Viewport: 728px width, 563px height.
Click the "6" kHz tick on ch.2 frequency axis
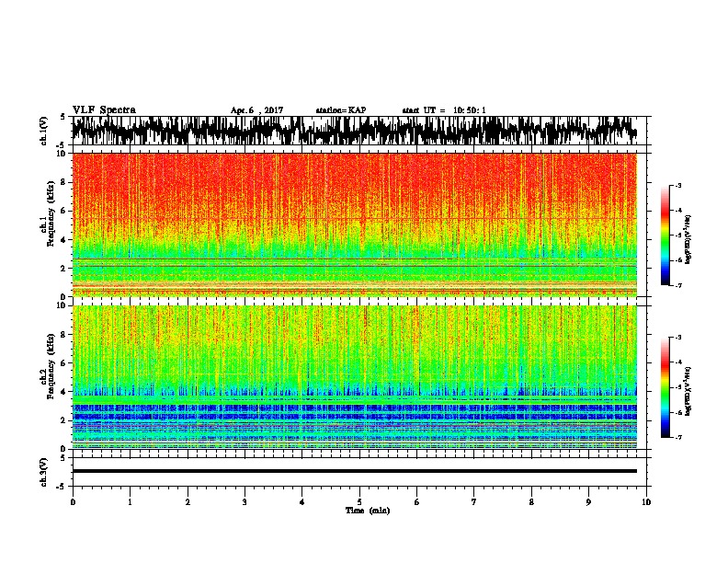64,363
